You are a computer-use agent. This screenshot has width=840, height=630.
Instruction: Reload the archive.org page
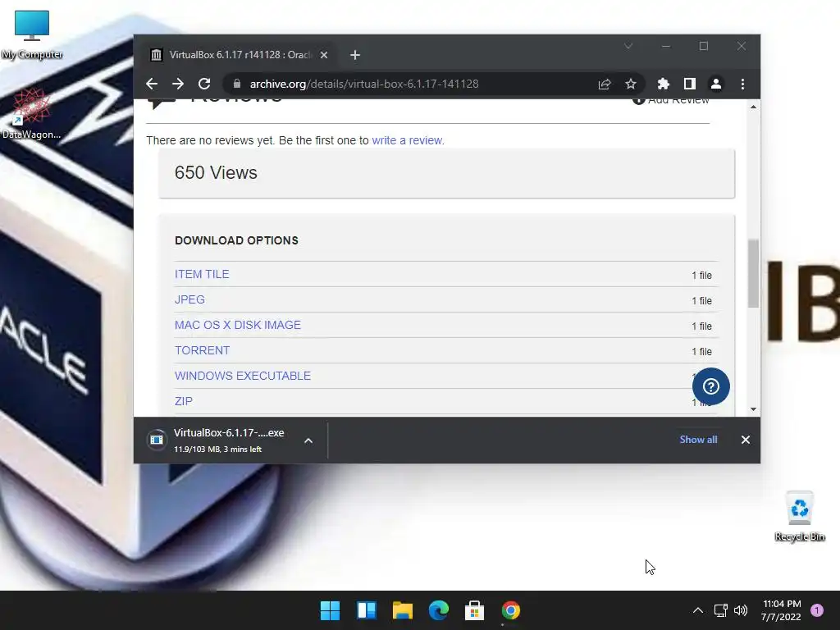[204, 84]
